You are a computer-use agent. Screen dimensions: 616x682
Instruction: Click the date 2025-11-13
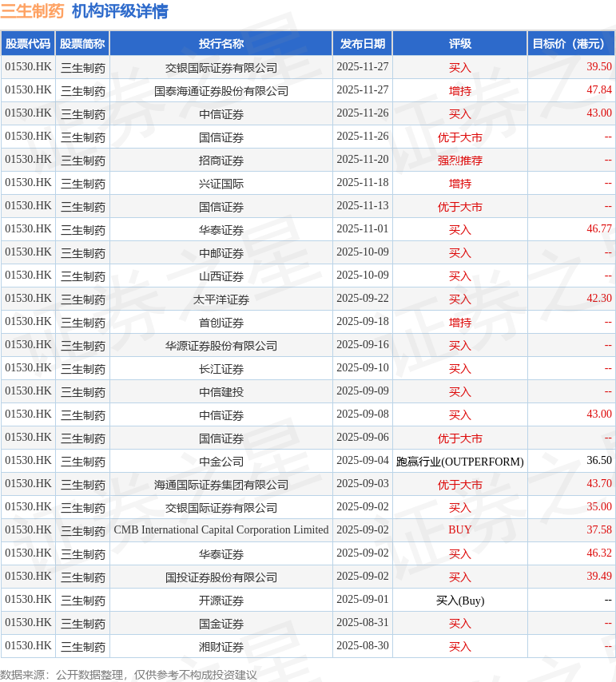click(x=363, y=205)
